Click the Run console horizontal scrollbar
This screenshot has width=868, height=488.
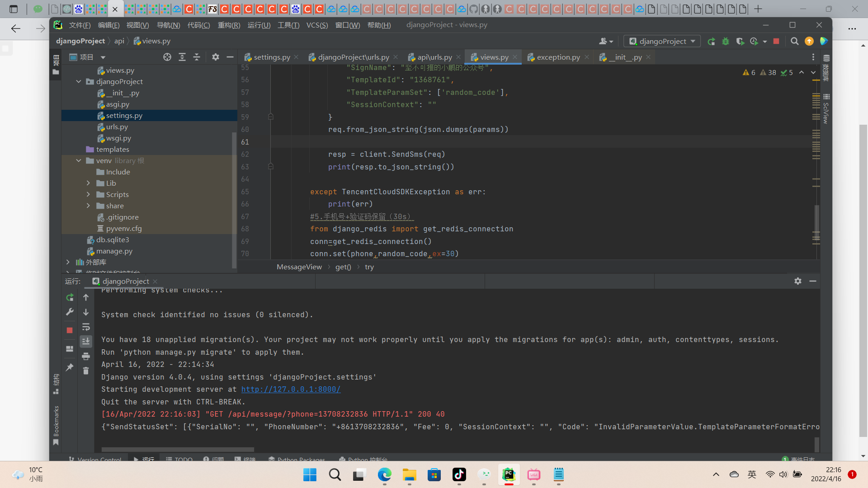pos(178,450)
